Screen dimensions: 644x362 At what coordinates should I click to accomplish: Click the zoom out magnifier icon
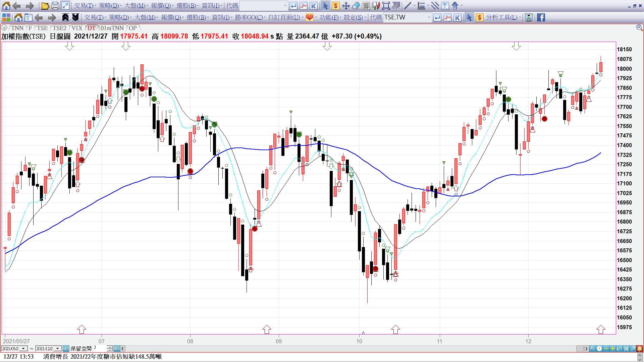tap(639, 28)
